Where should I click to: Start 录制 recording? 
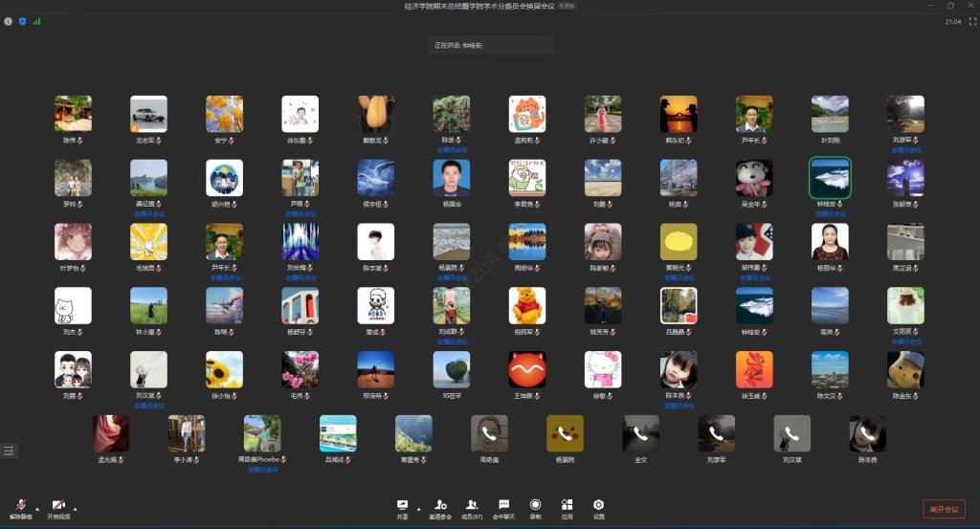(535, 508)
